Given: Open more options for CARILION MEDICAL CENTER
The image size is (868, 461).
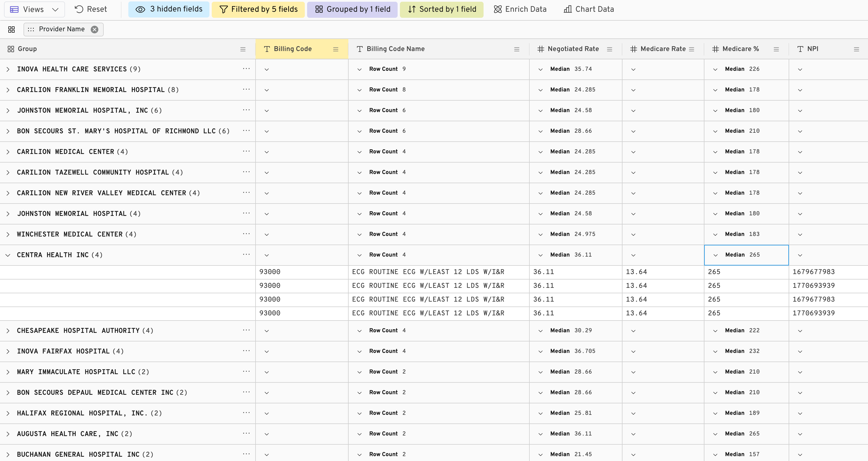Looking at the screenshot, I should (x=246, y=151).
